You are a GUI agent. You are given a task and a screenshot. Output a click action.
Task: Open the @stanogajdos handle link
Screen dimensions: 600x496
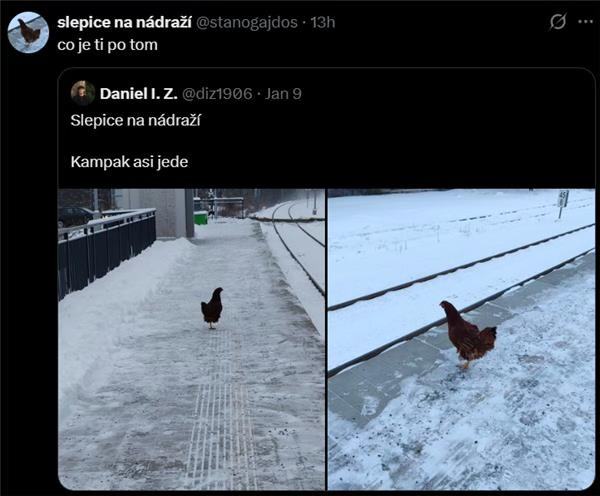[x=247, y=22]
